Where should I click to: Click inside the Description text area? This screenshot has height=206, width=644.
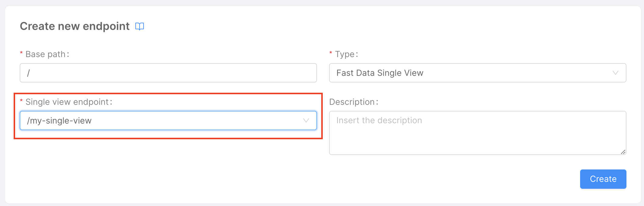[477, 133]
